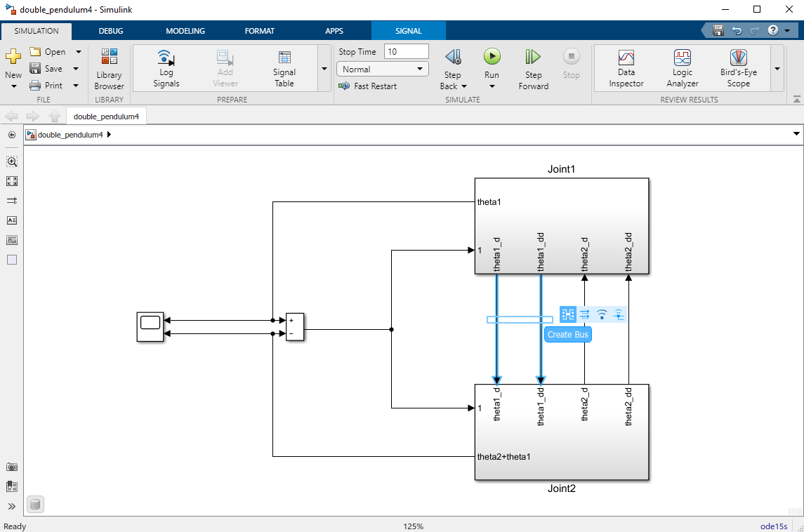Click the Undo arrow in title ribbon

coord(737,30)
